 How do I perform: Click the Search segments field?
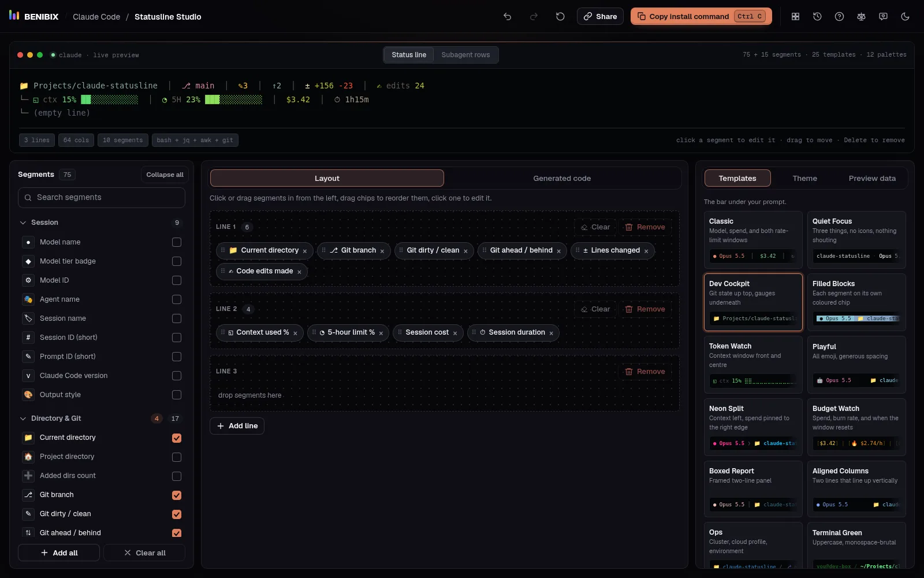click(x=102, y=198)
